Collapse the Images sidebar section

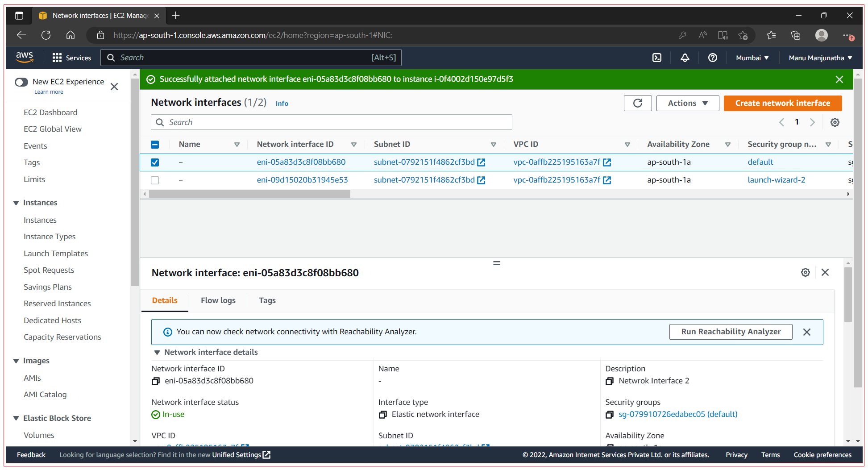pyautogui.click(x=16, y=361)
